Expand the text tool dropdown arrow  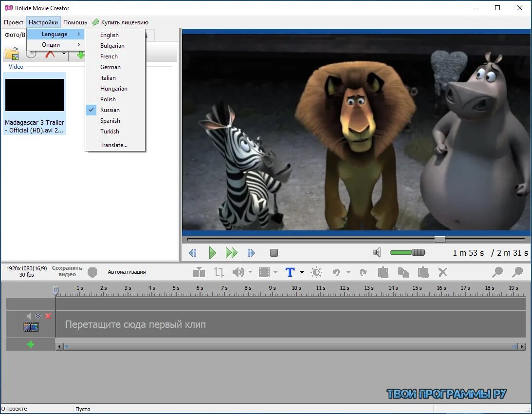(302, 272)
